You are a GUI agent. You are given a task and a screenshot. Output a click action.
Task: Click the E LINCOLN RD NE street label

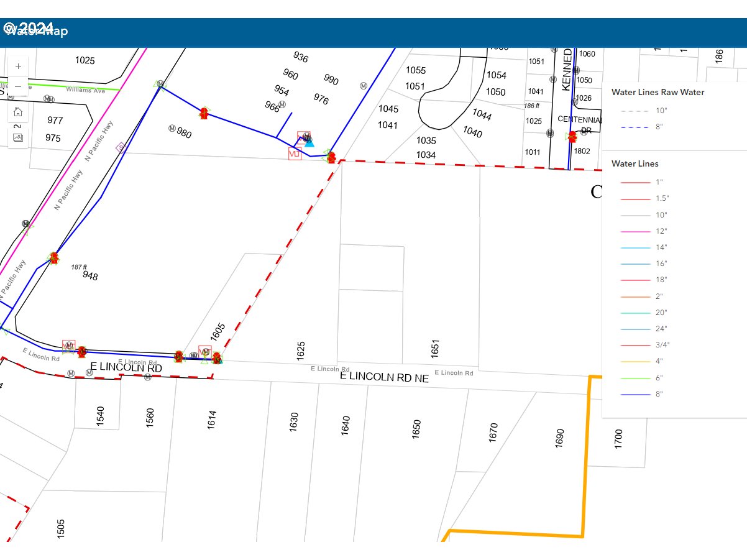(384, 377)
